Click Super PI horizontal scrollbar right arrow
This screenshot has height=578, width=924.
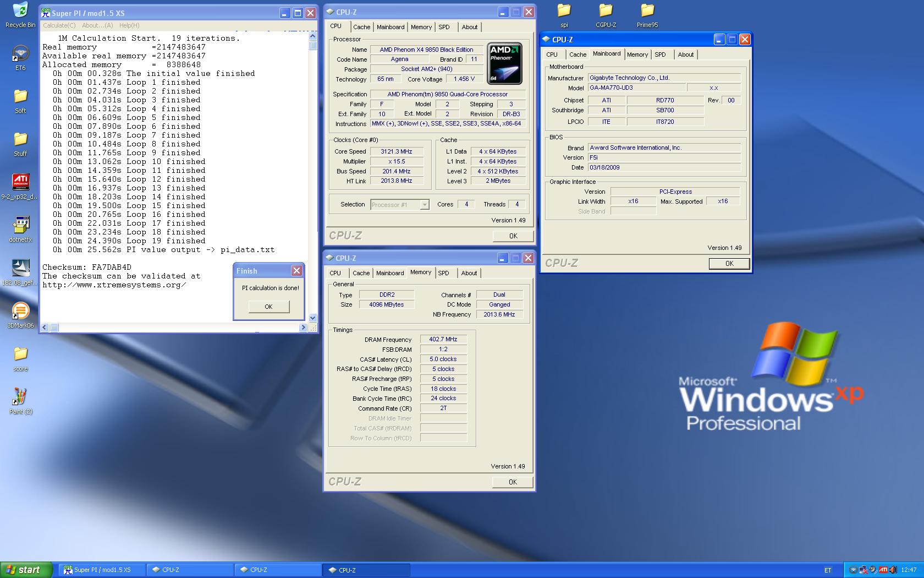pyautogui.click(x=303, y=328)
